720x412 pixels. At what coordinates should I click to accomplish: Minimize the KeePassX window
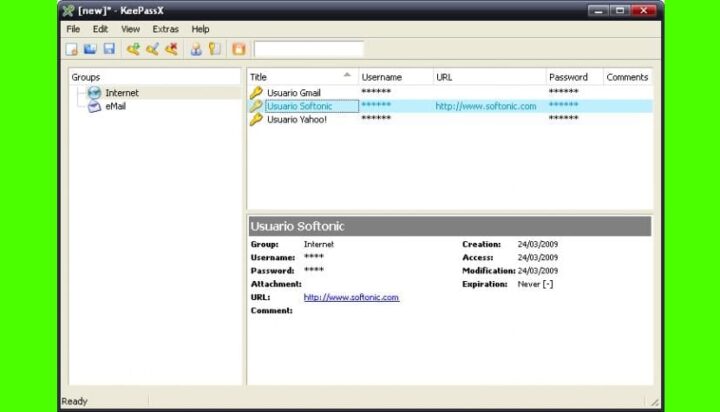pyautogui.click(x=598, y=11)
